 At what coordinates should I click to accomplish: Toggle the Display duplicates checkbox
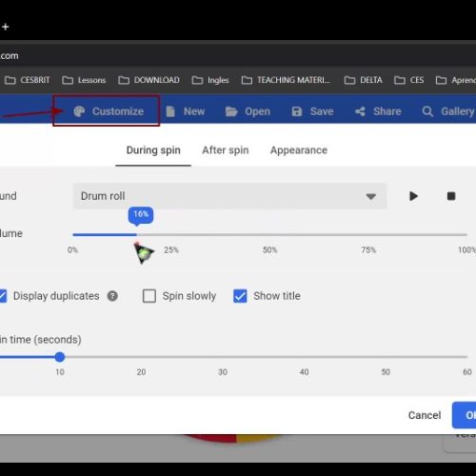click(3, 296)
